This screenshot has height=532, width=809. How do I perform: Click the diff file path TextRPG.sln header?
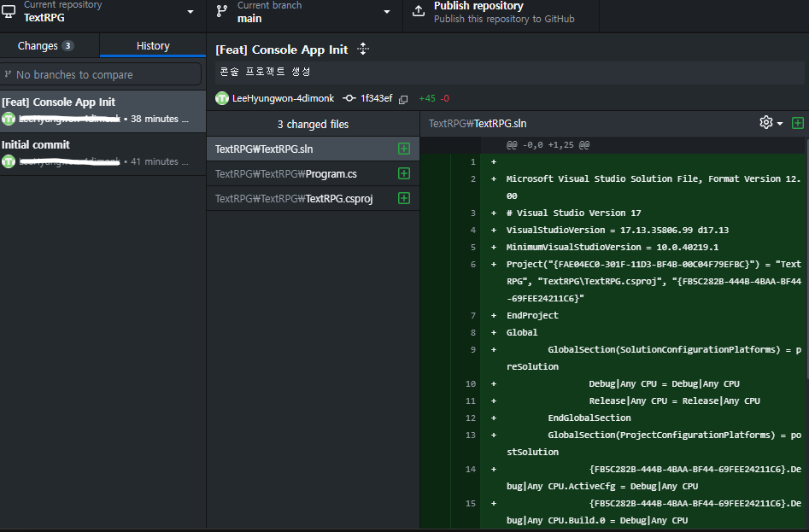[x=478, y=124]
